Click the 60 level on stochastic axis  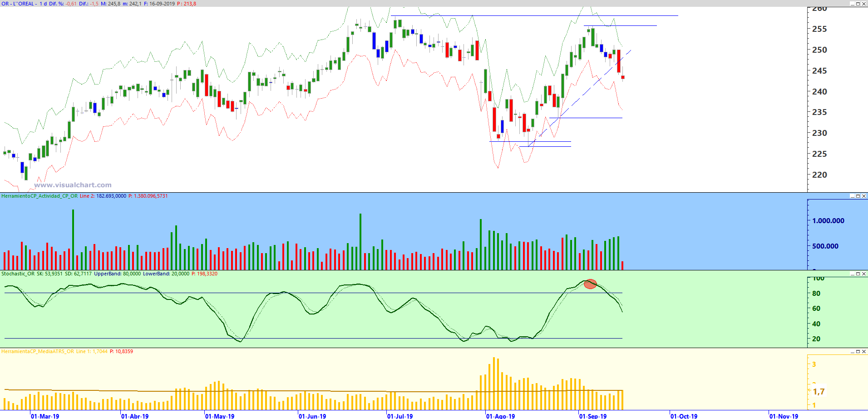(816, 309)
